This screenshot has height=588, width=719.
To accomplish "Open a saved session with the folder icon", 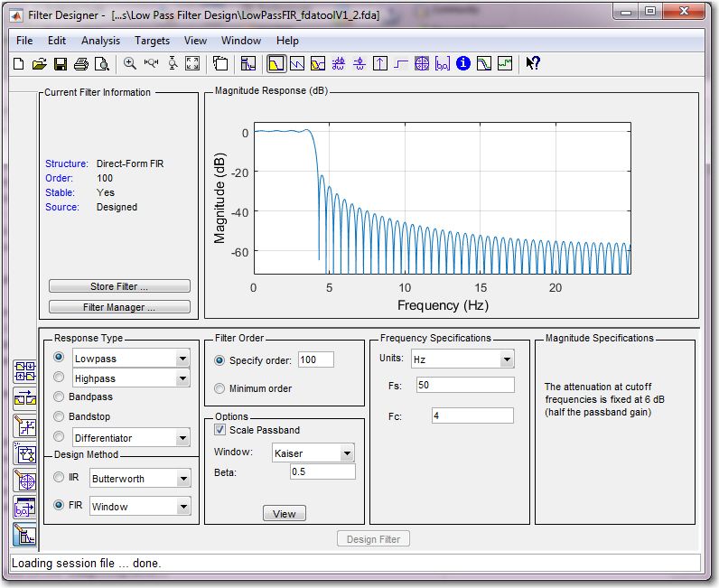I will [40, 64].
